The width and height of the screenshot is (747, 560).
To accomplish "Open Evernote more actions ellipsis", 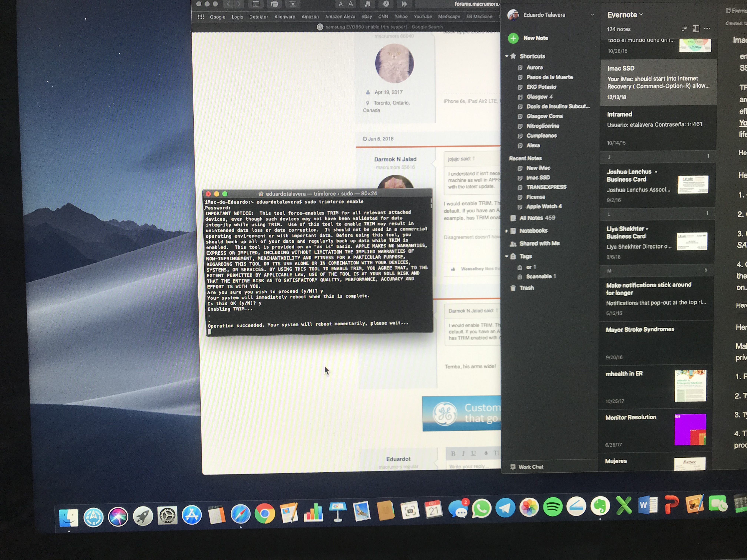I will tap(707, 29).
